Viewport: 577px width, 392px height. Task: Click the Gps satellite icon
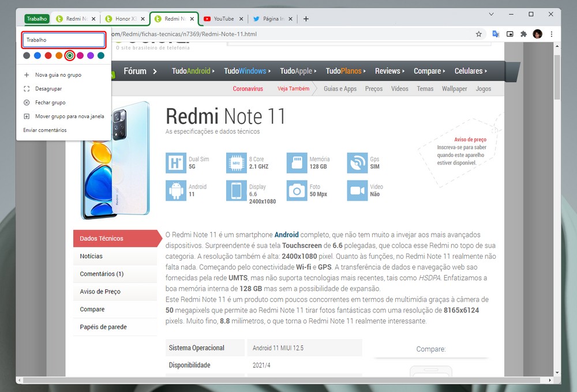(x=357, y=163)
